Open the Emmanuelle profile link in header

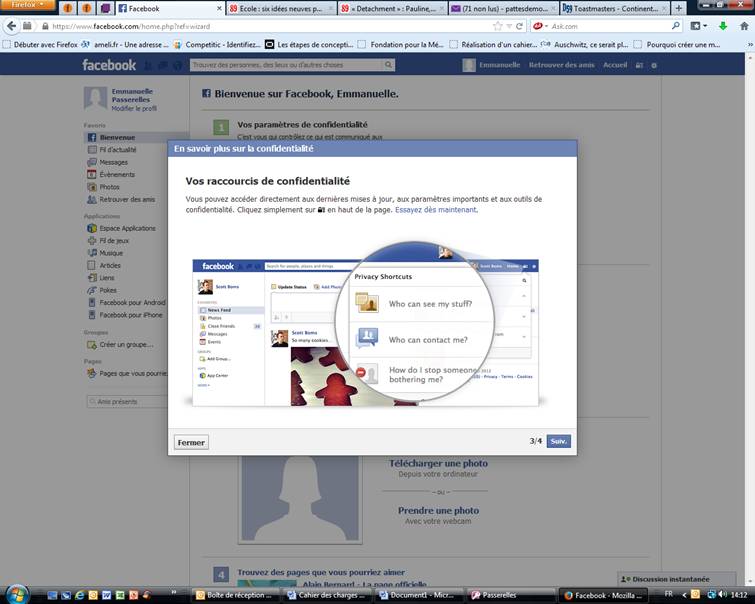[491, 65]
